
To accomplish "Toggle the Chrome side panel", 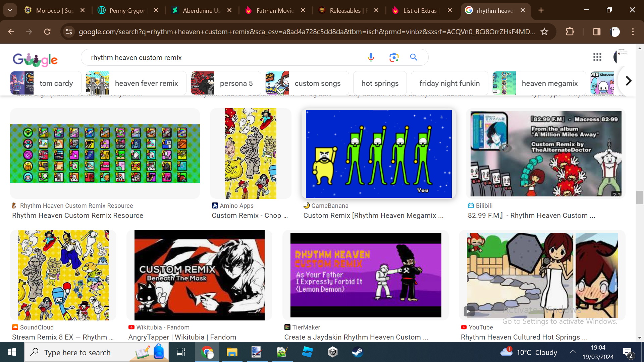I will (x=596, y=32).
